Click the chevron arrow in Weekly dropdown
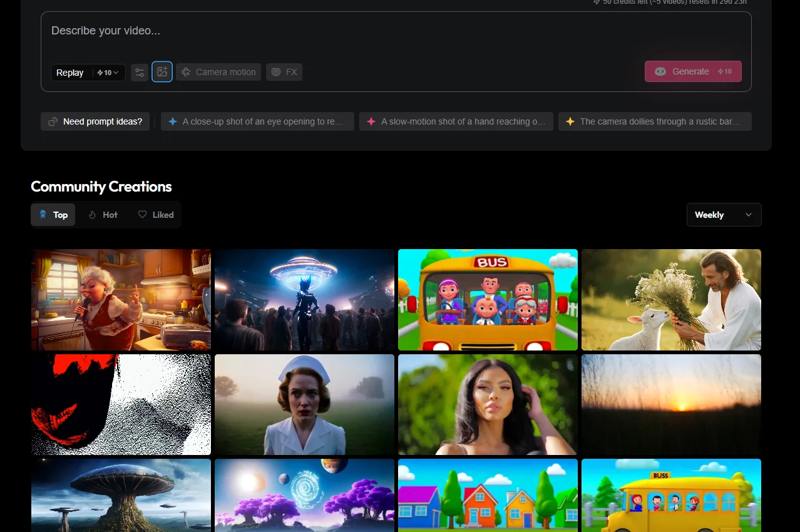The image size is (800, 532). [x=749, y=215]
